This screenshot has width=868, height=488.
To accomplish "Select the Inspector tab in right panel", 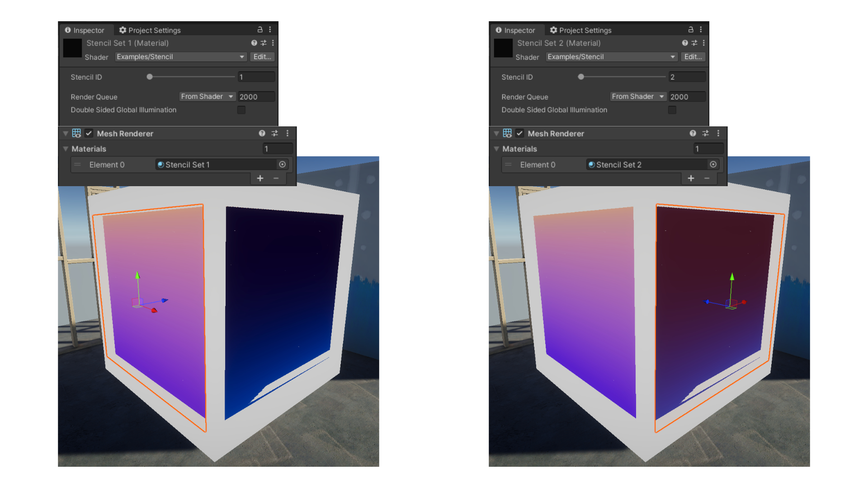I will 515,30.
